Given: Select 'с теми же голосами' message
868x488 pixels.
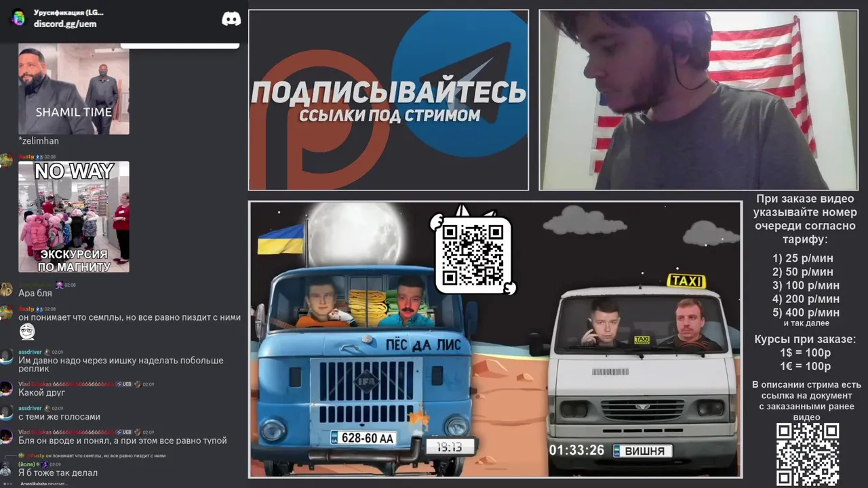Looking at the screenshot, I should 59,417.
